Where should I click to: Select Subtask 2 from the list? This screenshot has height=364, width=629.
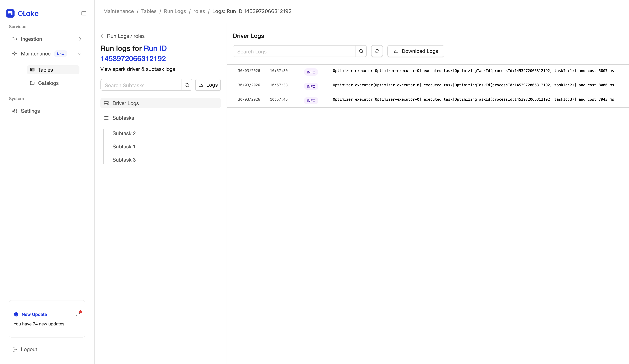124,133
